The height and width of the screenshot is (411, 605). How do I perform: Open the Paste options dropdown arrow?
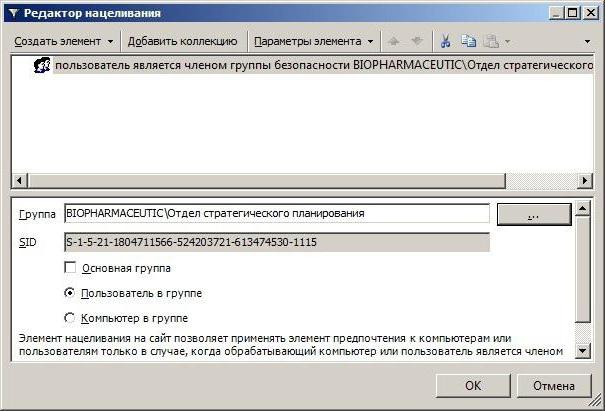coord(507,41)
